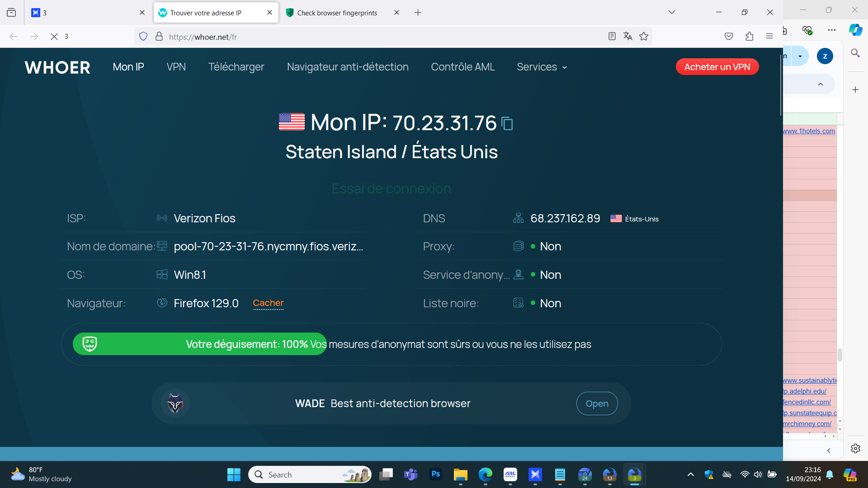Image resolution: width=868 pixels, height=488 pixels.
Task: Open Firefox application hamburger menu
Action: point(769,37)
